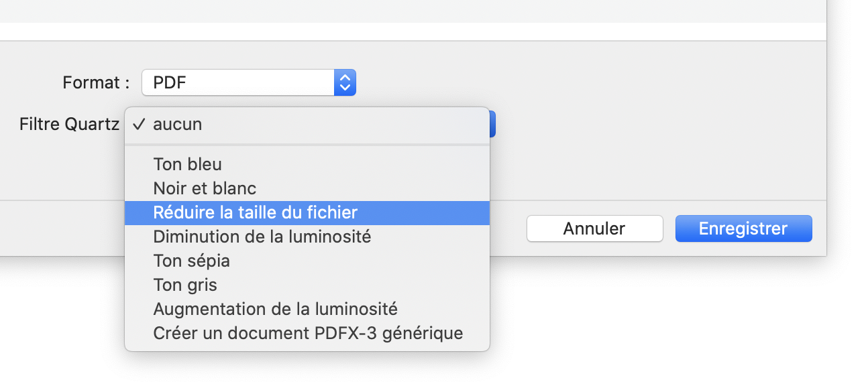Pick Noir et blanc from the list
Image resolution: width=868 pixels, height=390 pixels.
205,188
